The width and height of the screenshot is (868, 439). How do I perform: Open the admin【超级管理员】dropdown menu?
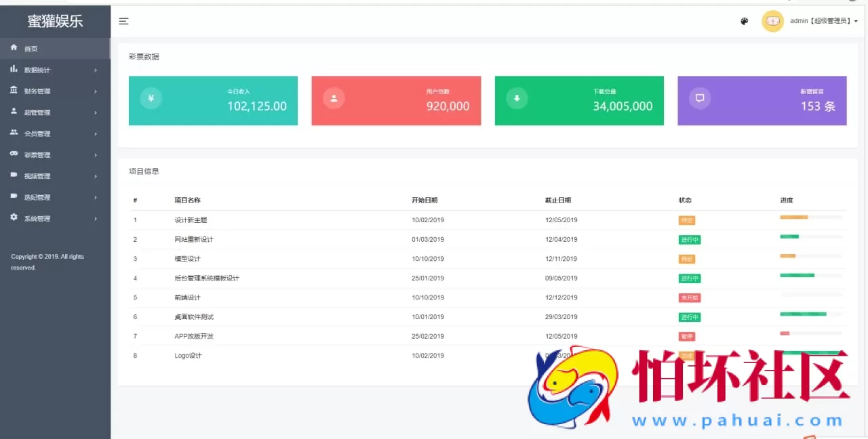pos(824,21)
